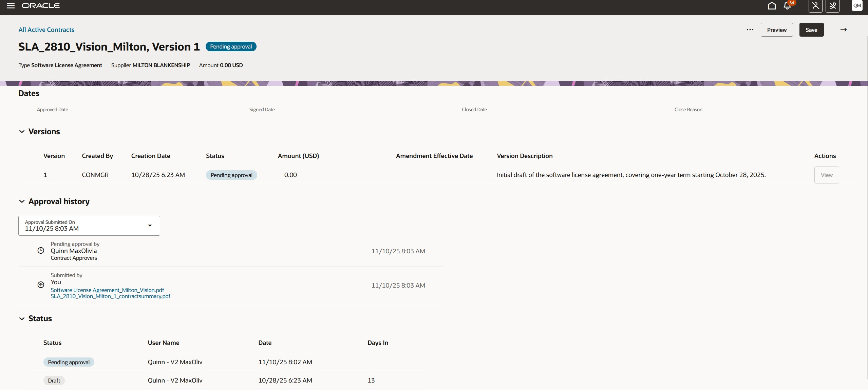The width and height of the screenshot is (868, 390).
Task: Go back to All Active Contracts
Action: (46, 30)
